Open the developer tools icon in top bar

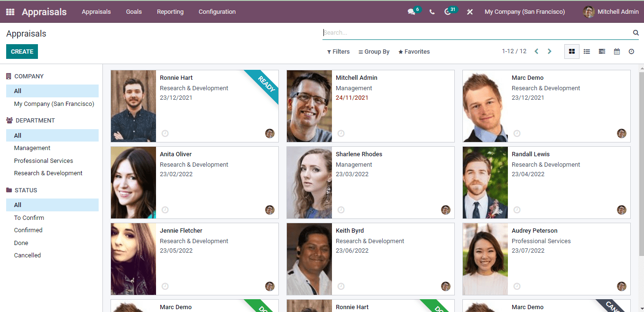tap(470, 12)
